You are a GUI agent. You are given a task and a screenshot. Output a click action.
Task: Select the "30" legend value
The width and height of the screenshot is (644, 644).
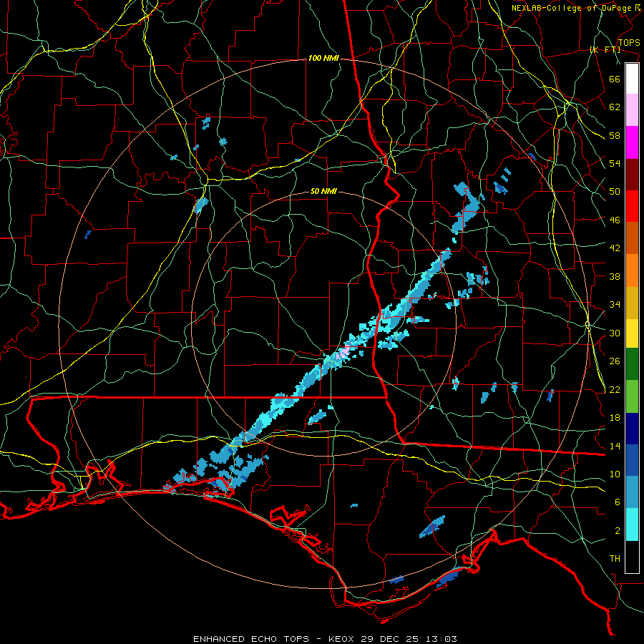615,333
